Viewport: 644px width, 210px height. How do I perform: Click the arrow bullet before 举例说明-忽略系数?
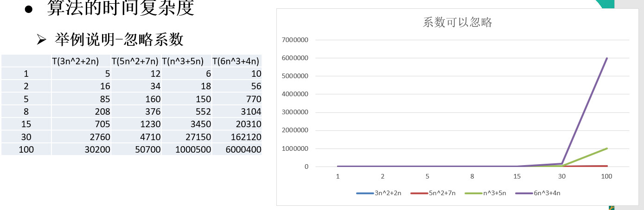click(x=42, y=40)
